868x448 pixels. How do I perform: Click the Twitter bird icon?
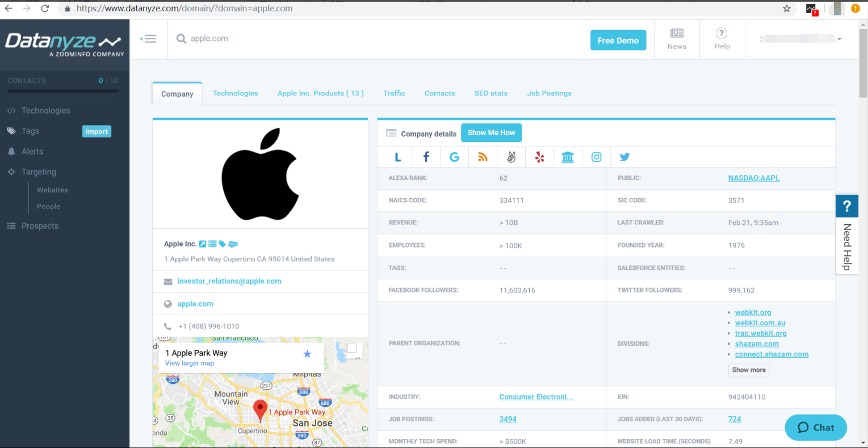624,157
